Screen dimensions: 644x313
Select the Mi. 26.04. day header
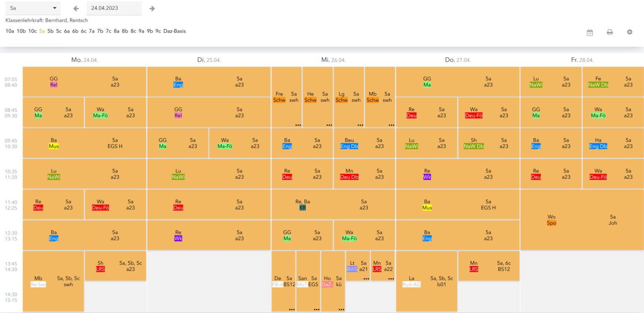pos(333,60)
